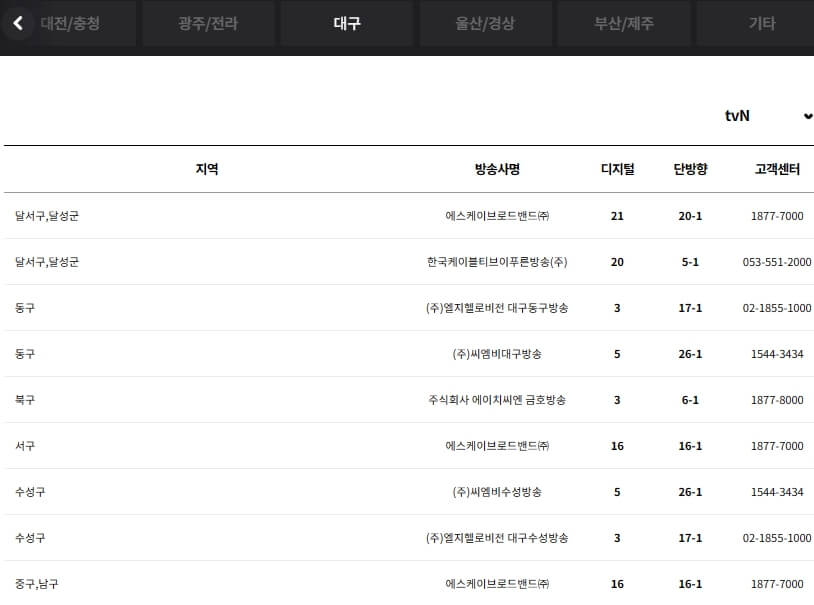Click one-way channel 6-1 value
Screen dimensions: 814x605
[690, 400]
